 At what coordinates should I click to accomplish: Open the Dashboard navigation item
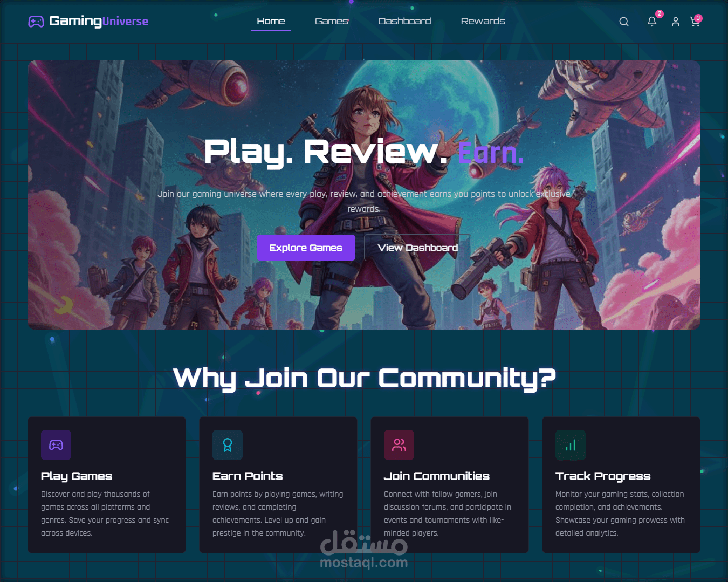coord(404,21)
